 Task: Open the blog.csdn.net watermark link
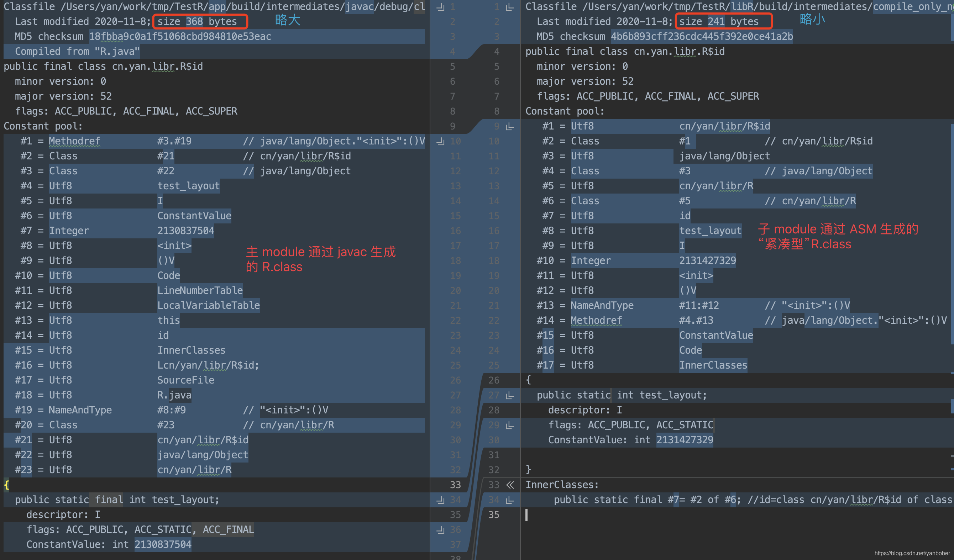click(x=912, y=553)
